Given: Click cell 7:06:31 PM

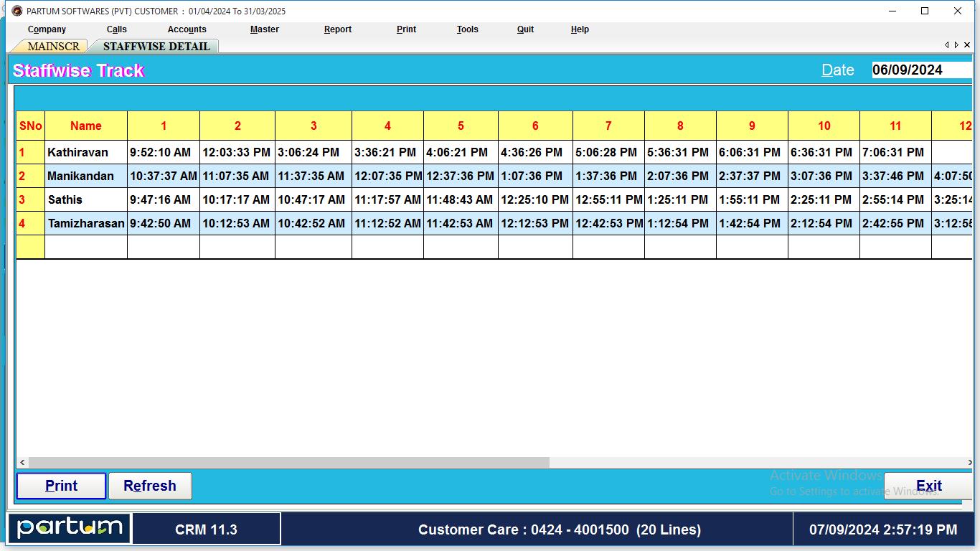Looking at the screenshot, I should pyautogui.click(x=895, y=152).
